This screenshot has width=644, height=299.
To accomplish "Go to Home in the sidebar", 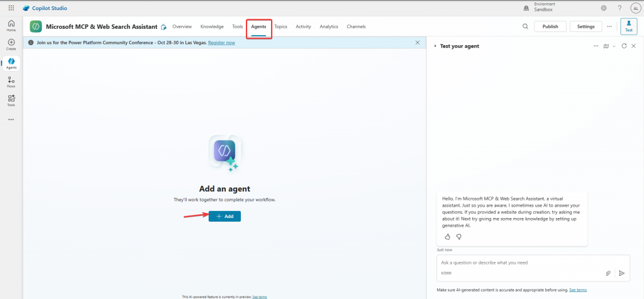I will (x=11, y=25).
